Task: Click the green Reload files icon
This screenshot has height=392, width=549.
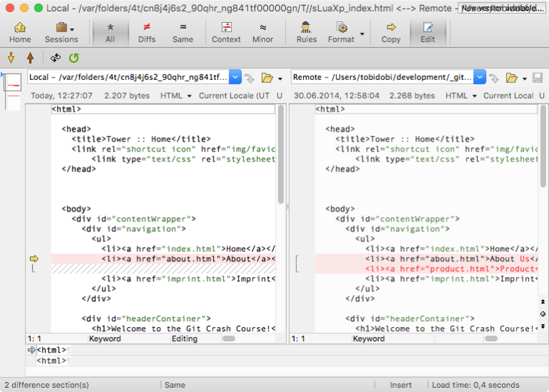Action: coord(73,58)
